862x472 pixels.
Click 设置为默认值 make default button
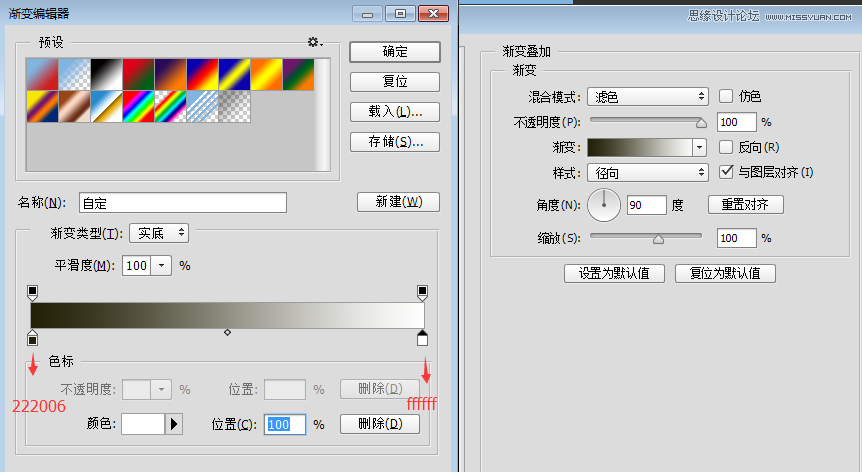614,274
